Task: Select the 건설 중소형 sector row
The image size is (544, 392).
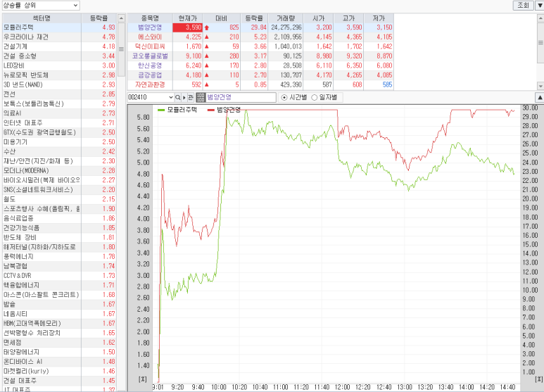Action: 59,56
